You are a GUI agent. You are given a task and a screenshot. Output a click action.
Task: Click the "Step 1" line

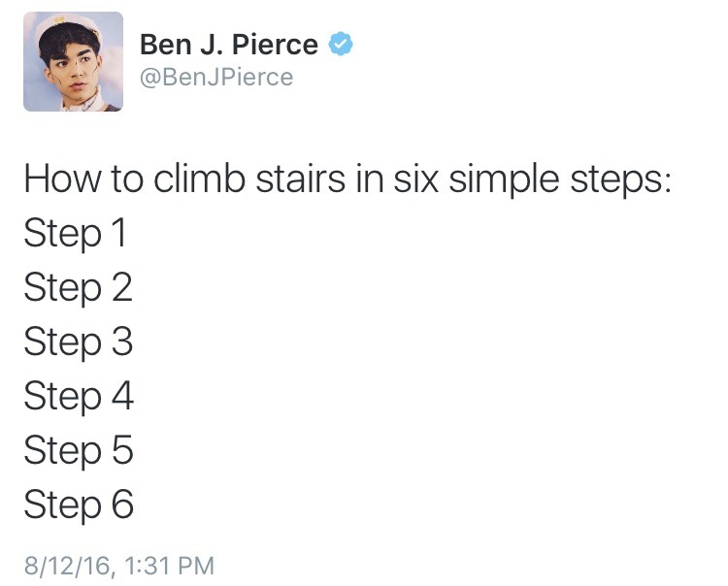pyautogui.click(x=76, y=235)
